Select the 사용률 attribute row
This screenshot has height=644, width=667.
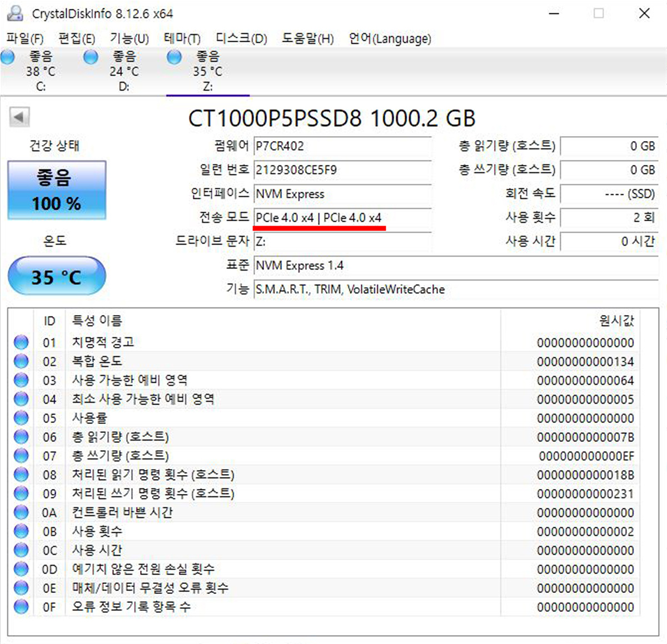[x=324, y=418]
